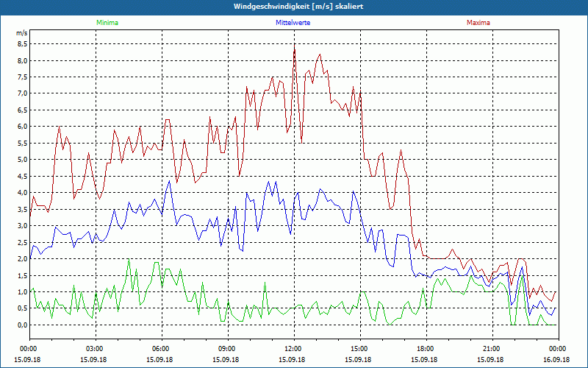
Task: Click the 16.09.18 date label
Action: coord(556,359)
